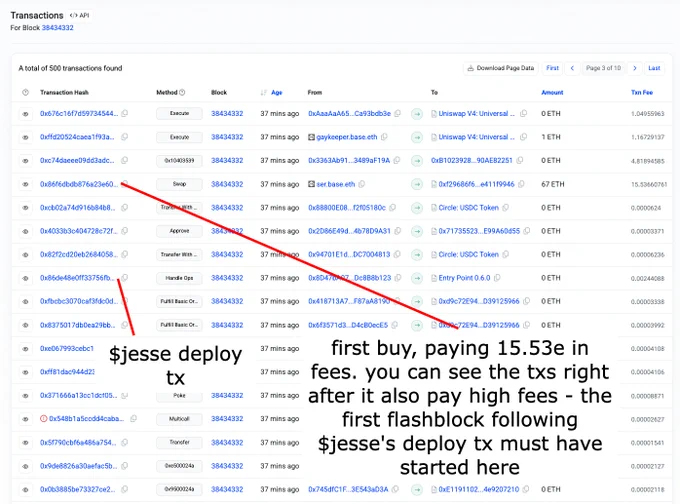Preview transaction 0x82f2cd20eb2684058 with its eye icon
The width and height of the screenshot is (680, 504).
click(x=26, y=255)
